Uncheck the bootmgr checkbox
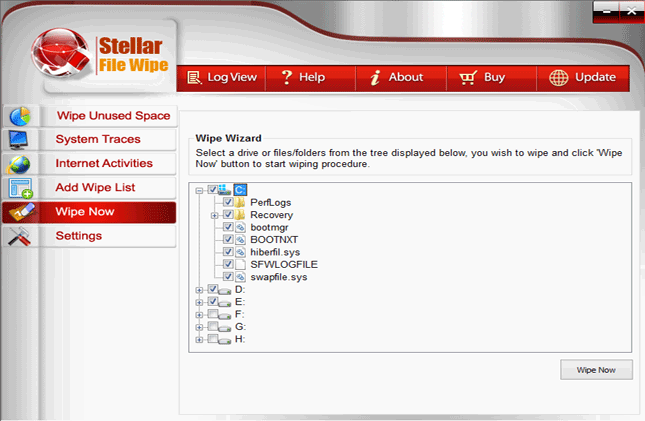Screen dimensions: 645x421 click(228, 227)
